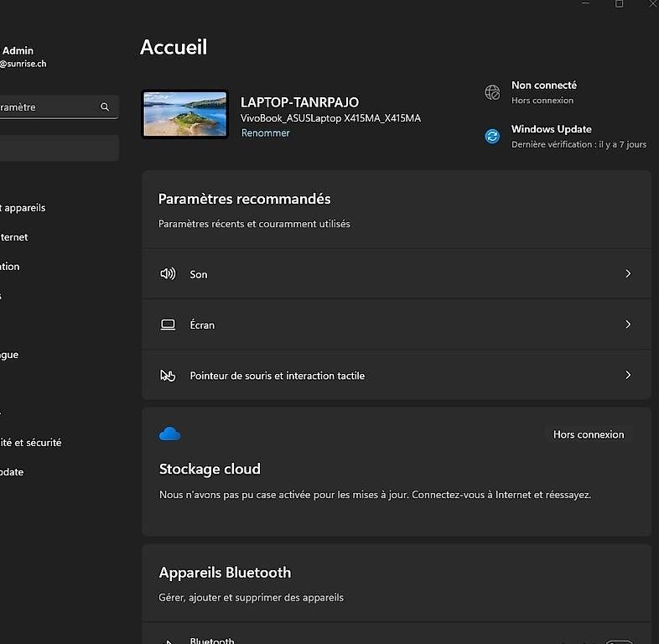Open Windows Update status at top right
The image size is (659, 644).
(566, 136)
